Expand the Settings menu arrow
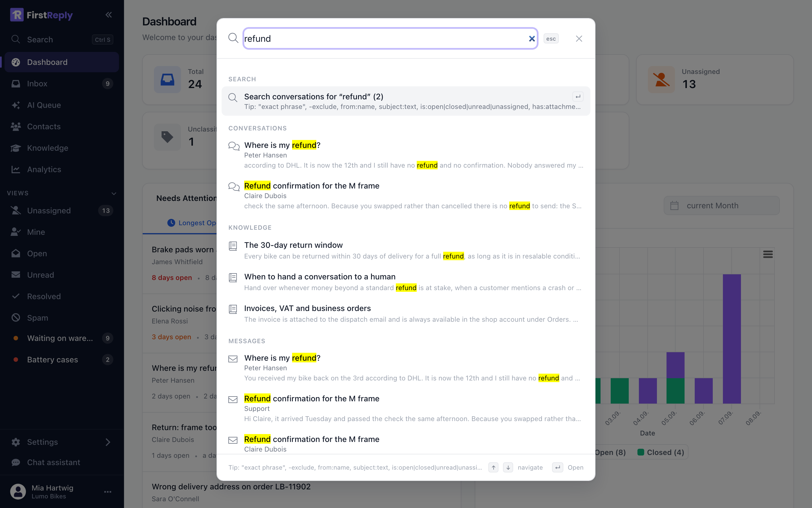Image resolution: width=812 pixels, height=508 pixels. 108,442
